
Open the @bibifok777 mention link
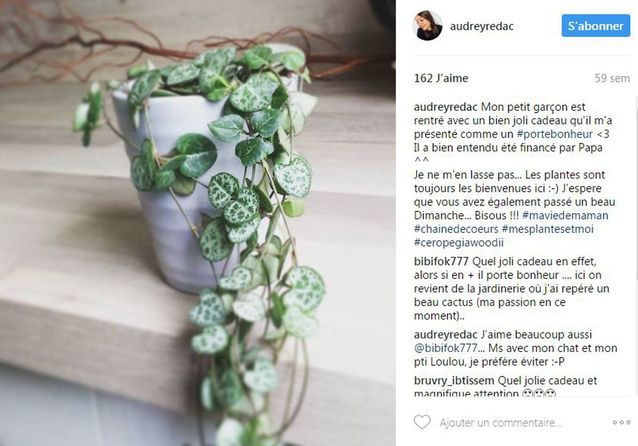446,348
